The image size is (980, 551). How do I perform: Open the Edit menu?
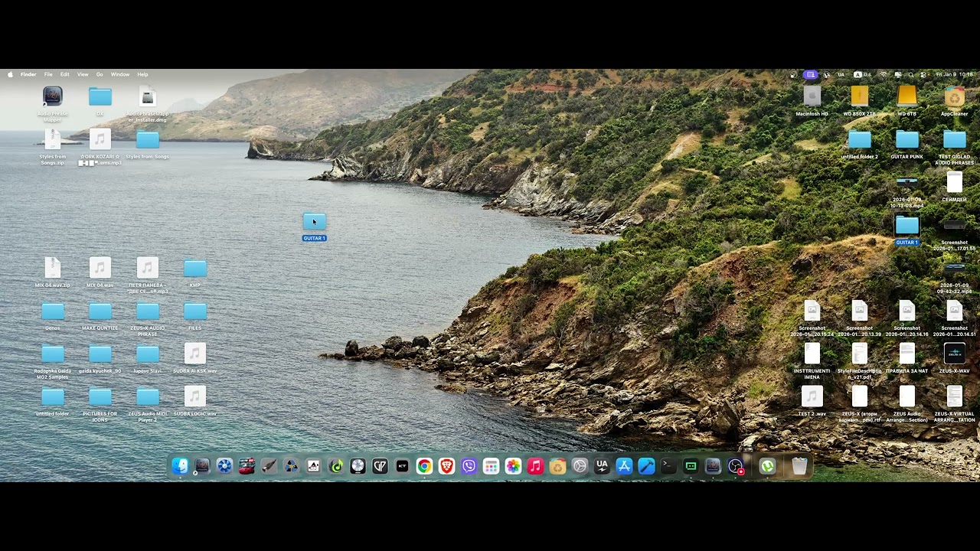tap(65, 74)
